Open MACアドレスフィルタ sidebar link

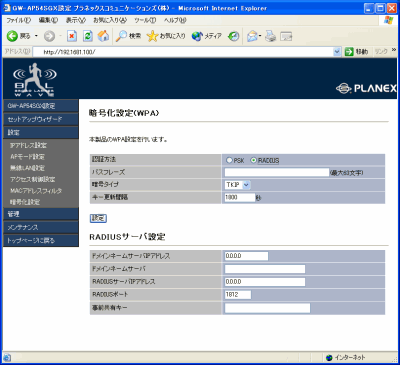pyautogui.click(x=36, y=191)
